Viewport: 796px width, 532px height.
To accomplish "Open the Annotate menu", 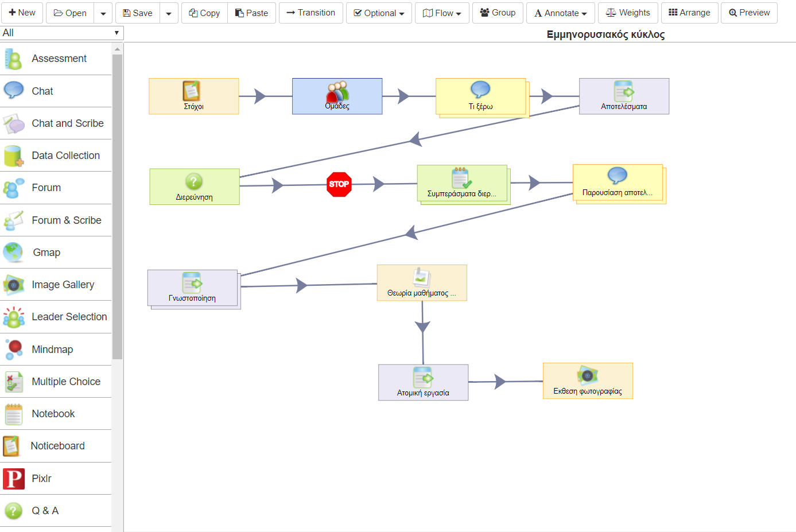I will click(x=561, y=13).
